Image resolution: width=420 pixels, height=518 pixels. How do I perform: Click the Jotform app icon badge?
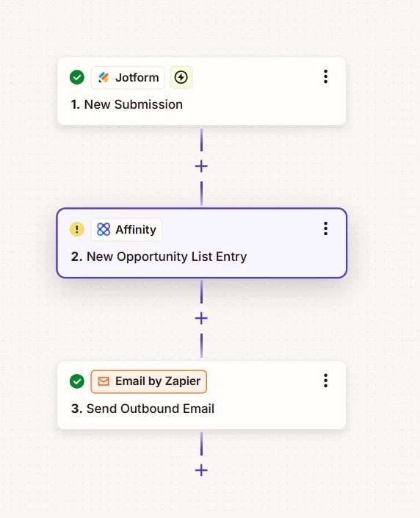[128, 78]
